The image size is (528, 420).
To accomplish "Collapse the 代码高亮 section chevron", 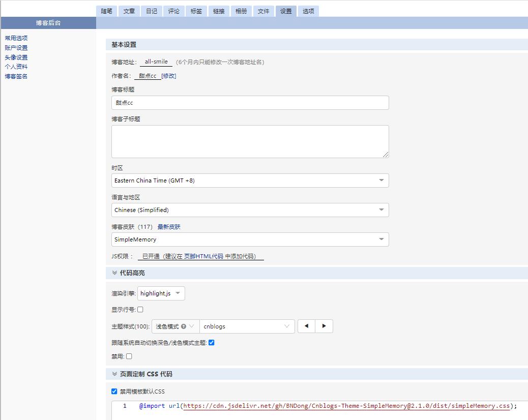I will click(114, 273).
